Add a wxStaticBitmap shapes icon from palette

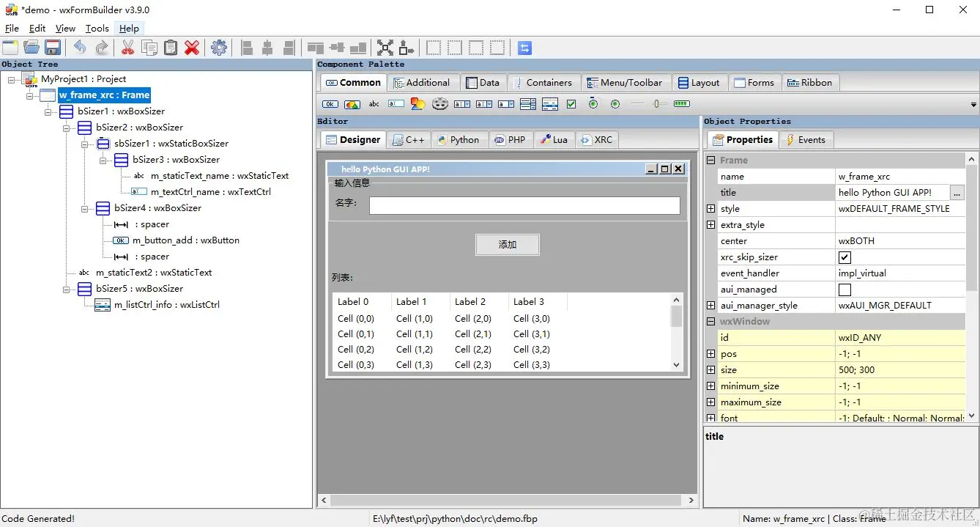(418, 104)
